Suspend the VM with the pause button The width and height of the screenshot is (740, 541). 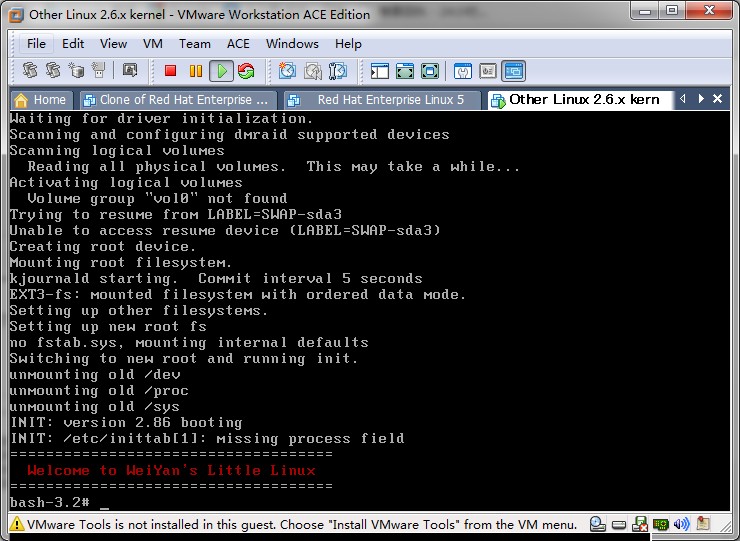(195, 71)
